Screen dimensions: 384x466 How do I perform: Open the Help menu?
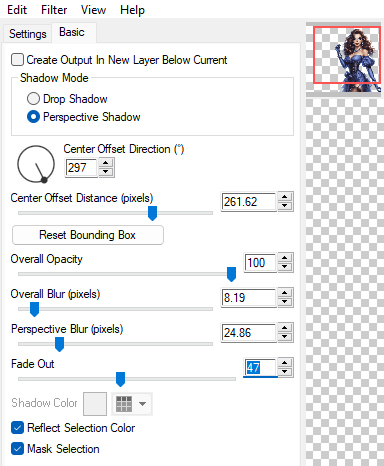pyautogui.click(x=132, y=10)
